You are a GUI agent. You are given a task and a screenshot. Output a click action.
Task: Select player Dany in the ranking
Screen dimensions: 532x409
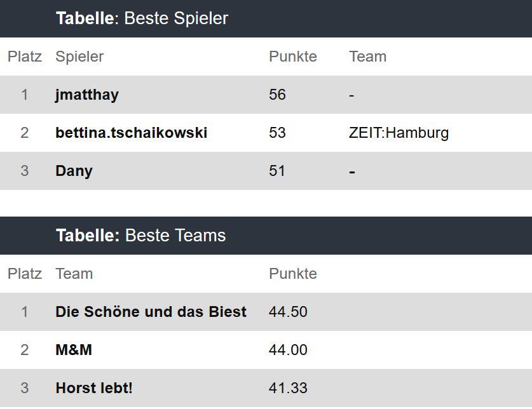pyautogui.click(x=74, y=171)
